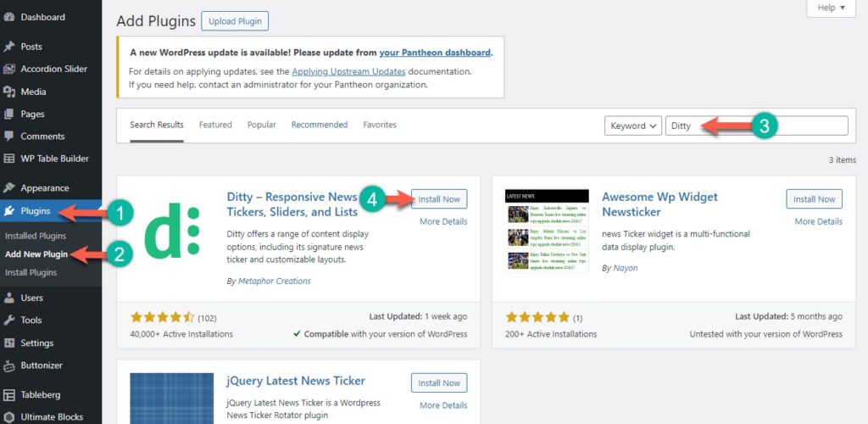Open Applying Upstream Updates documentation link
Screen dimensions: 868x424
click(348, 71)
